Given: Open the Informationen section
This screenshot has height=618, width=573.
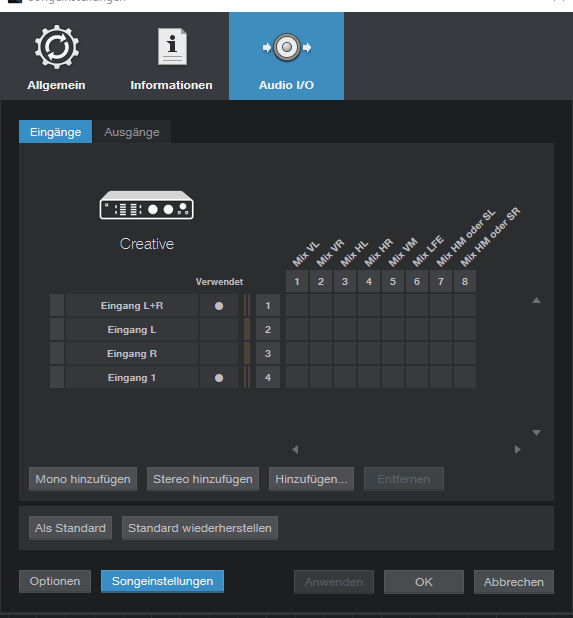Looking at the screenshot, I should tap(171, 56).
